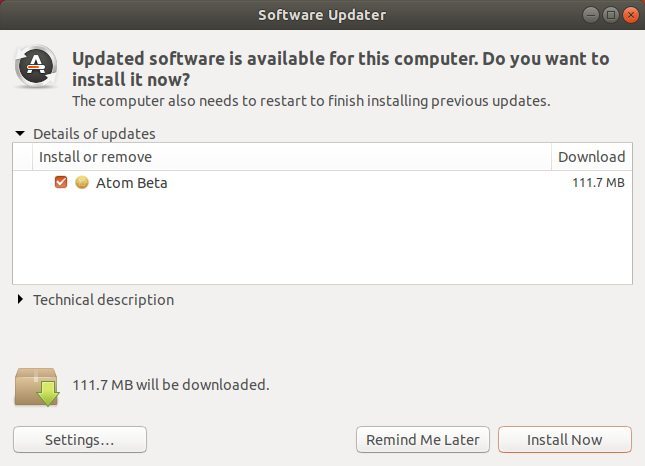The image size is (645, 466).
Task: Start updating with Install Now
Action: pyautogui.click(x=565, y=440)
